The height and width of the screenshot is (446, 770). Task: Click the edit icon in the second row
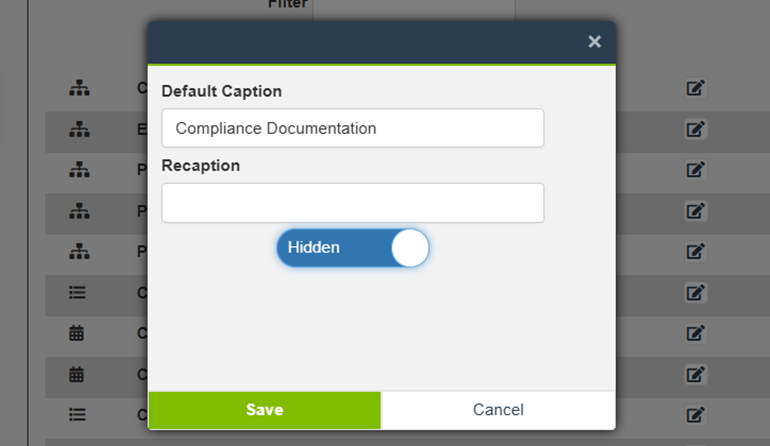click(x=696, y=129)
